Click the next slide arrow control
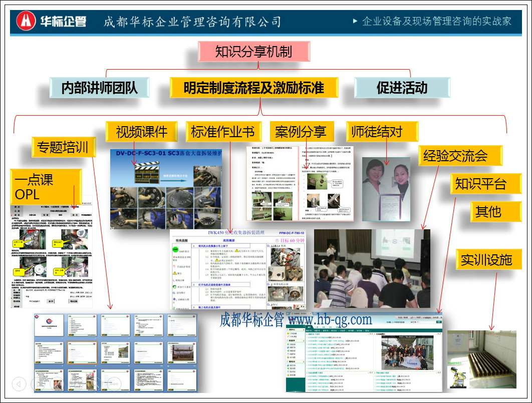The height and width of the screenshot is (403, 532). [39, 384]
